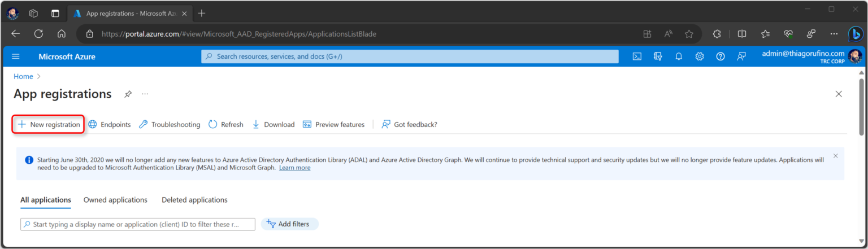Open Cloud Shell from the header

[637, 56]
